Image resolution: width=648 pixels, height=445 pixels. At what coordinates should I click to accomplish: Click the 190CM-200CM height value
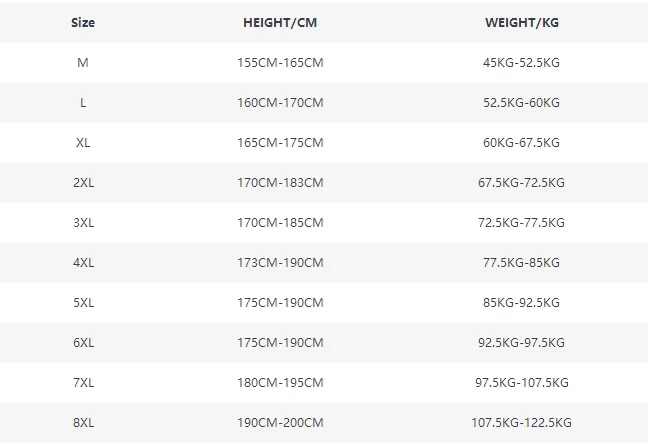pos(280,423)
